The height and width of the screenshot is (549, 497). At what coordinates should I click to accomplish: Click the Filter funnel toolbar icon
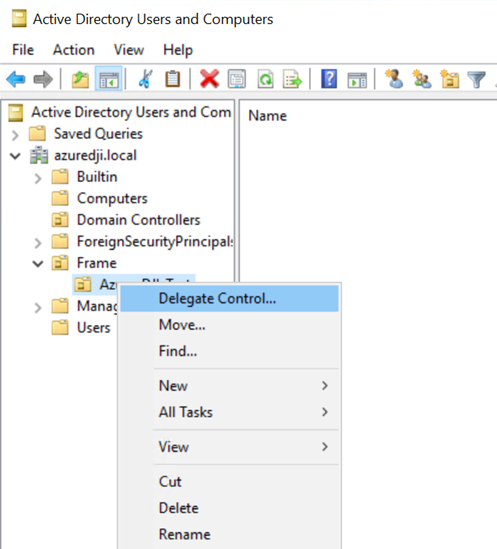pos(476,79)
